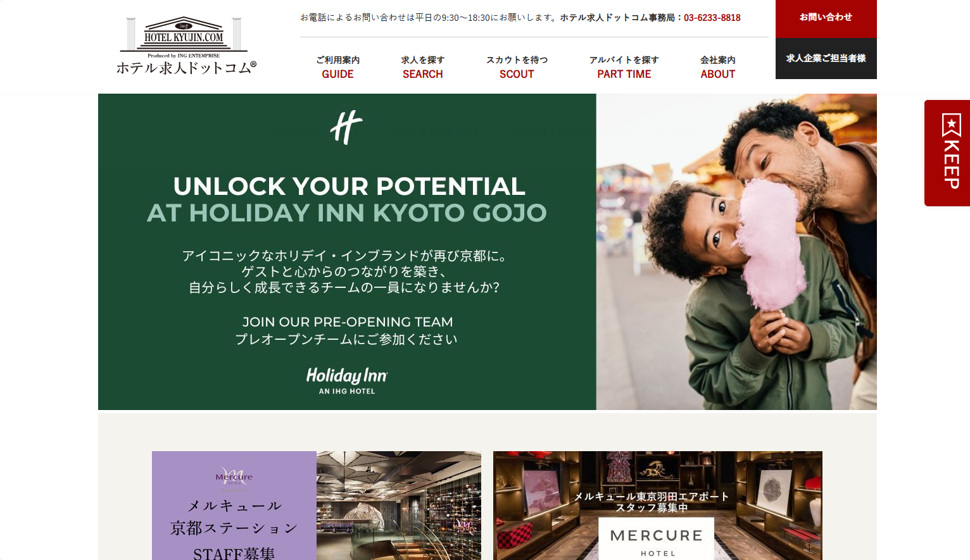Open the SEARCH 求人を探す menu
Screen dimensions: 970x560
(423, 67)
